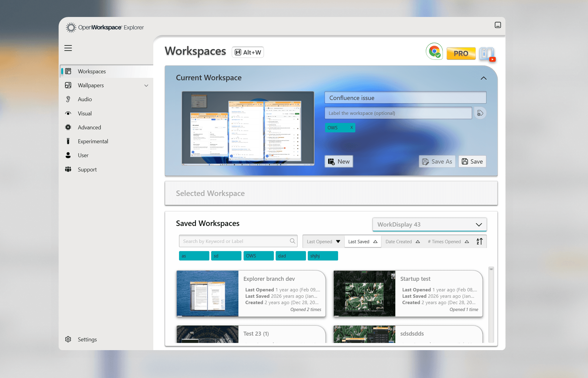Screen dimensions: 588x378
Task: Open the Support section
Action: click(x=87, y=169)
